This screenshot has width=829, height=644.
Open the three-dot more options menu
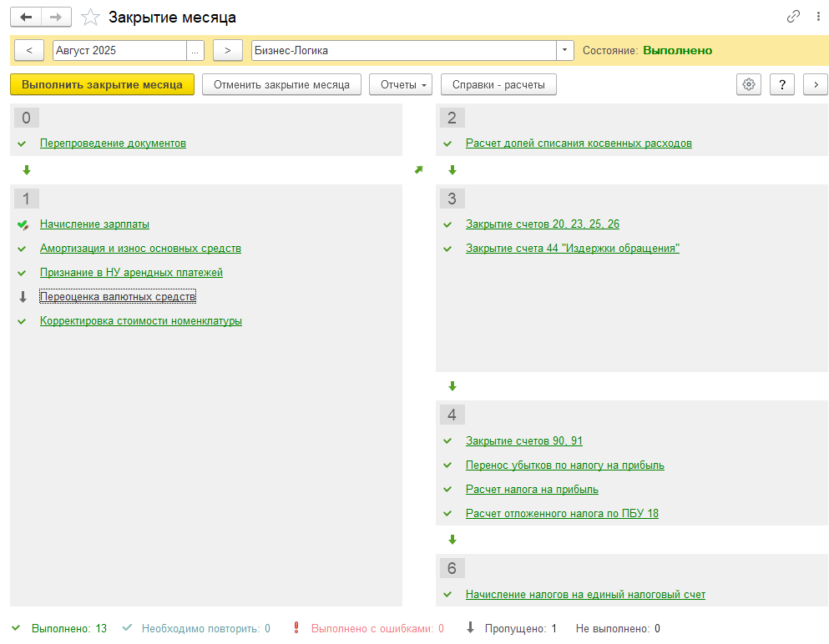(818, 17)
